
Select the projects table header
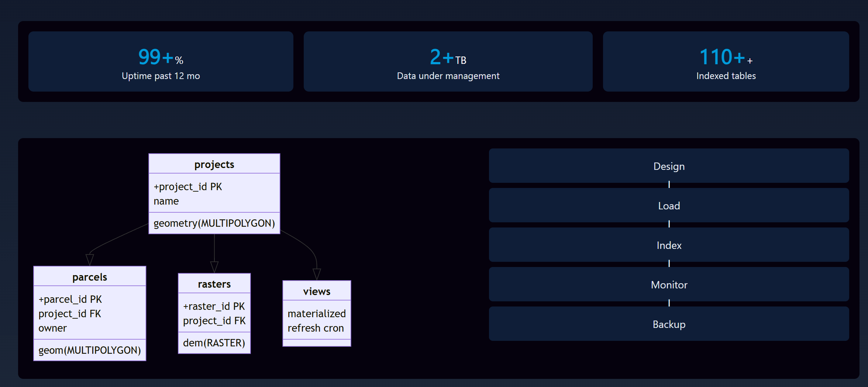(x=214, y=164)
